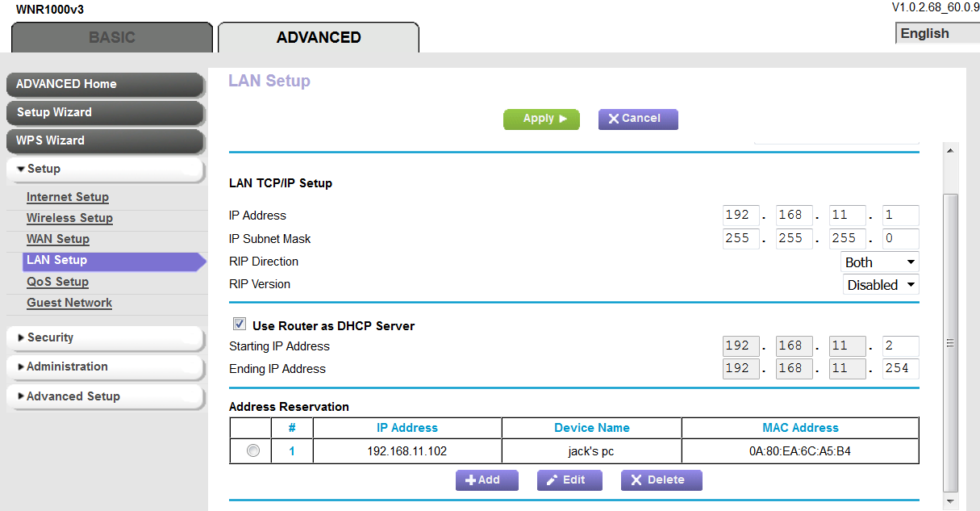Click the scrollbar down arrow
980x511 pixels.
[950, 501]
